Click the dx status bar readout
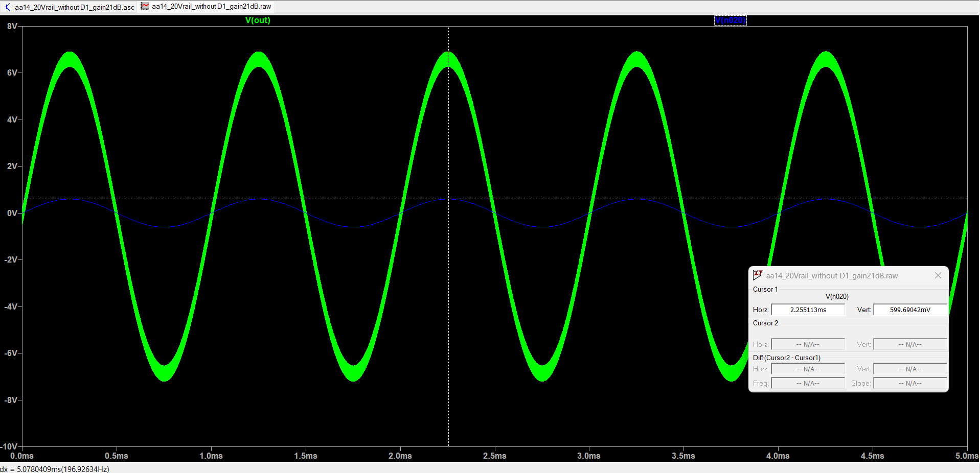980x473 pixels. (55, 469)
